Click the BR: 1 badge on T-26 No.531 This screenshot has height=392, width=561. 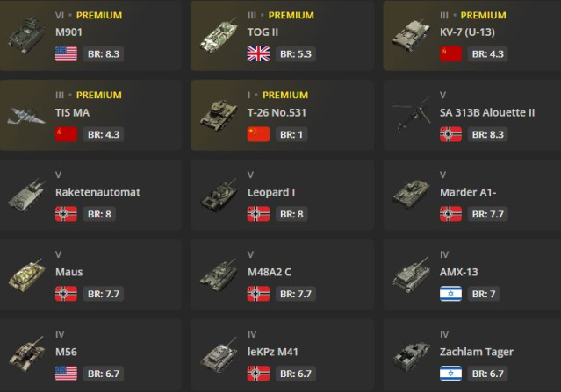tap(291, 134)
